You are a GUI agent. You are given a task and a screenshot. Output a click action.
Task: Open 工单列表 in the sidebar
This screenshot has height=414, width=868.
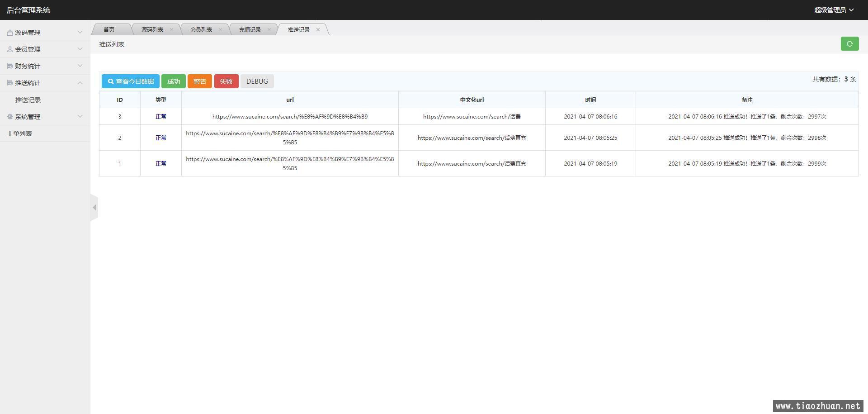19,133
